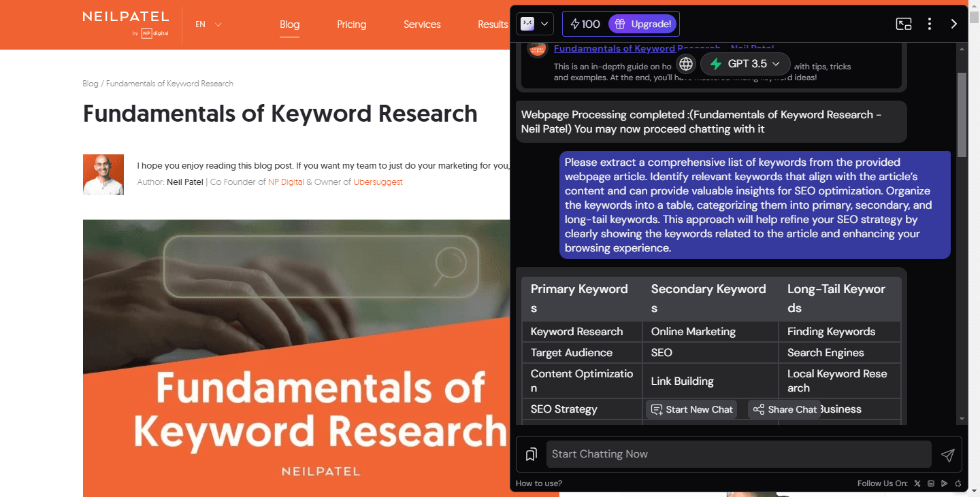980x497 pixels.
Task: Open the Services nav item
Action: tap(422, 24)
